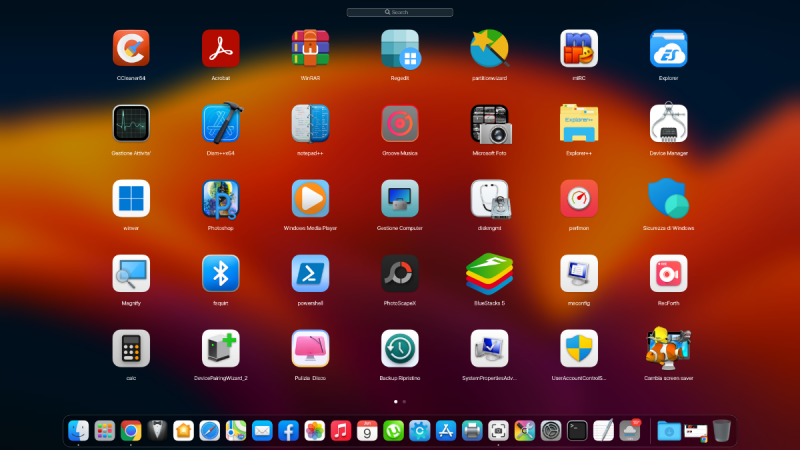This screenshot has height=450, width=800.
Task: Open mIRC app
Action: click(579, 48)
